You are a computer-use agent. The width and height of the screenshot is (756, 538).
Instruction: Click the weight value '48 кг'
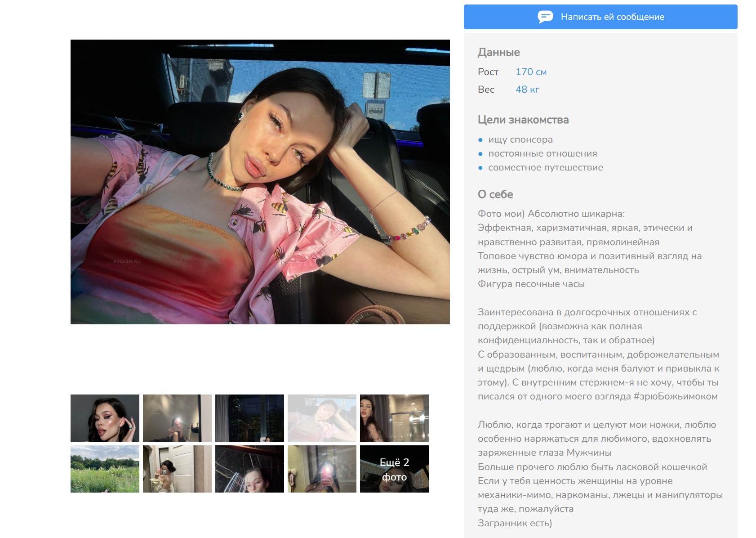(527, 90)
